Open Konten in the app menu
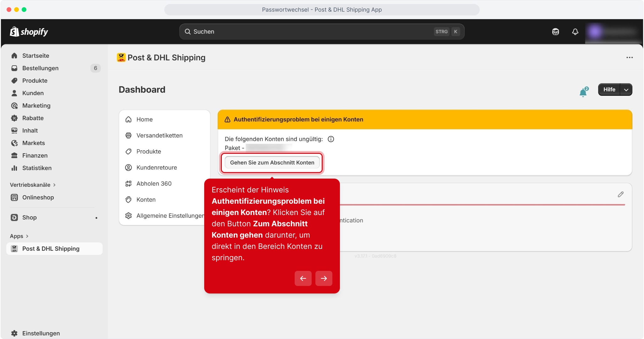 coord(165,200)
